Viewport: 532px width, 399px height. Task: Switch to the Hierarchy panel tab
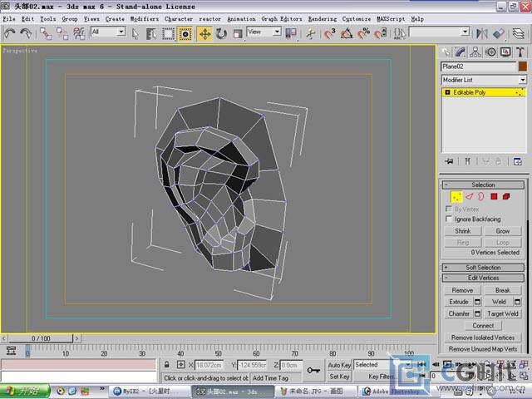[475, 52]
